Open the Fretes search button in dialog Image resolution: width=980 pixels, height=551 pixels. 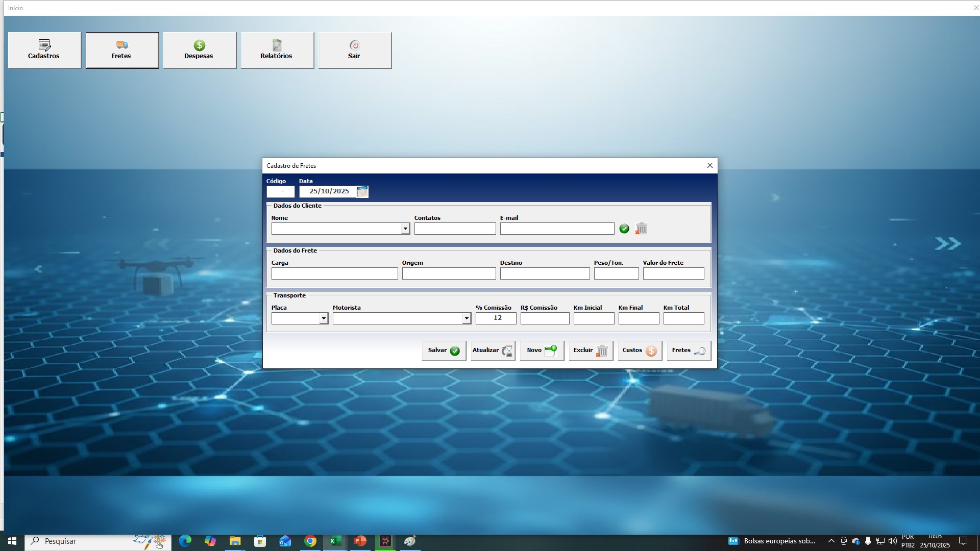689,350
